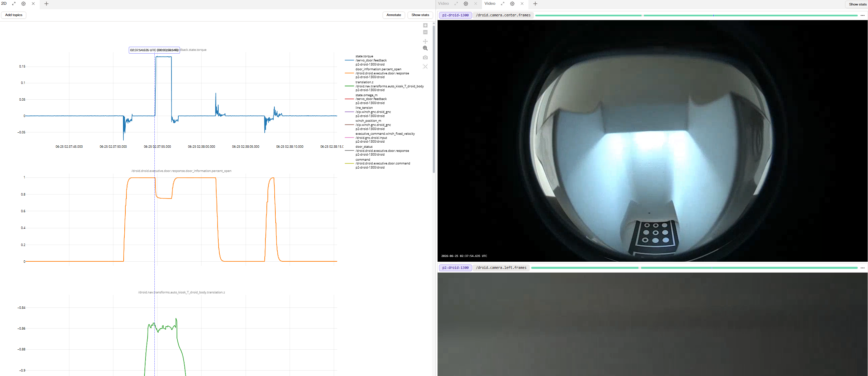This screenshot has width=868, height=376.
Task: Close the 2D panel tab
Action: pyautogui.click(x=33, y=4)
